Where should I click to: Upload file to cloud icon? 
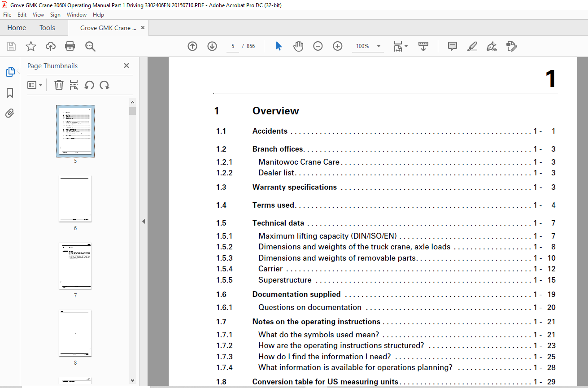click(x=51, y=46)
